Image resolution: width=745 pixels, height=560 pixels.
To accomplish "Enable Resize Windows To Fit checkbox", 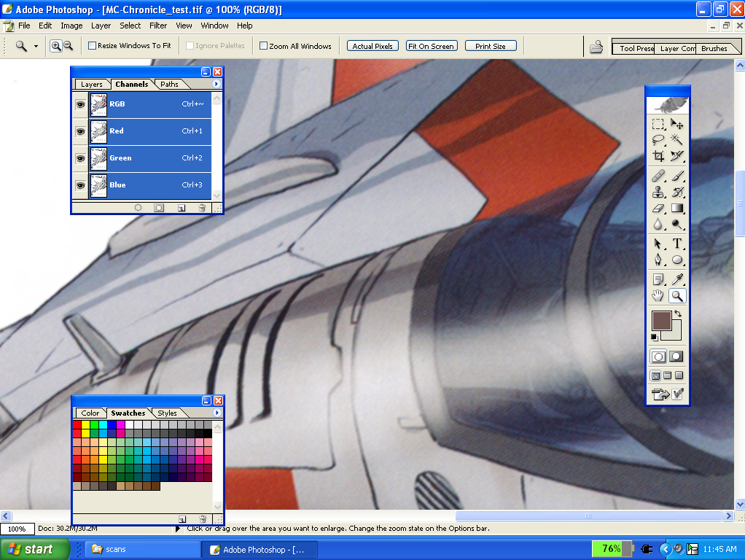I will click(92, 46).
